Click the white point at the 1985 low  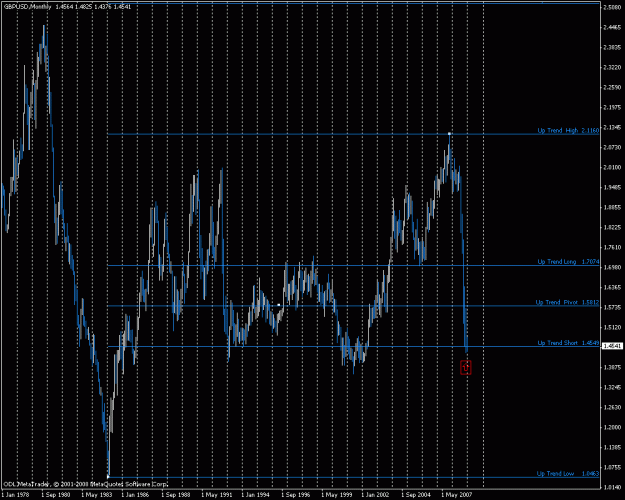108,476
